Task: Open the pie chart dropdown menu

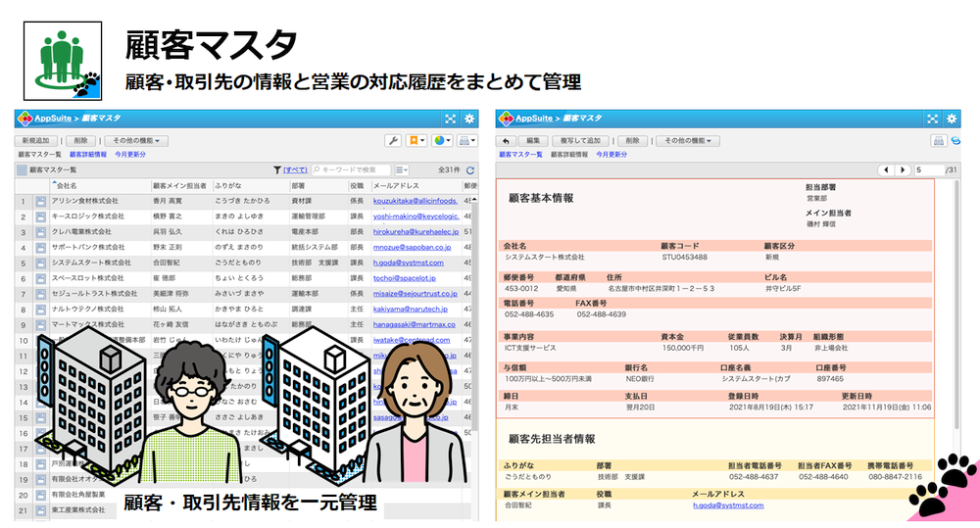Action: click(442, 141)
